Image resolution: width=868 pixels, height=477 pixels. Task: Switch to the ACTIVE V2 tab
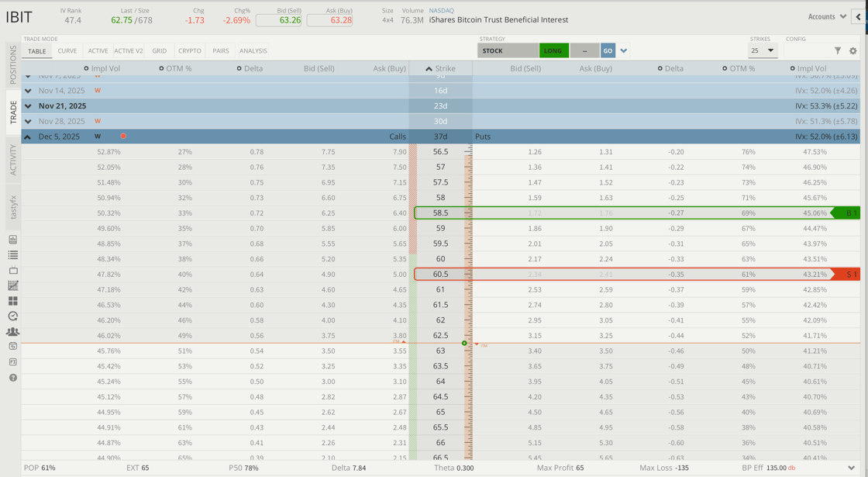click(x=129, y=51)
